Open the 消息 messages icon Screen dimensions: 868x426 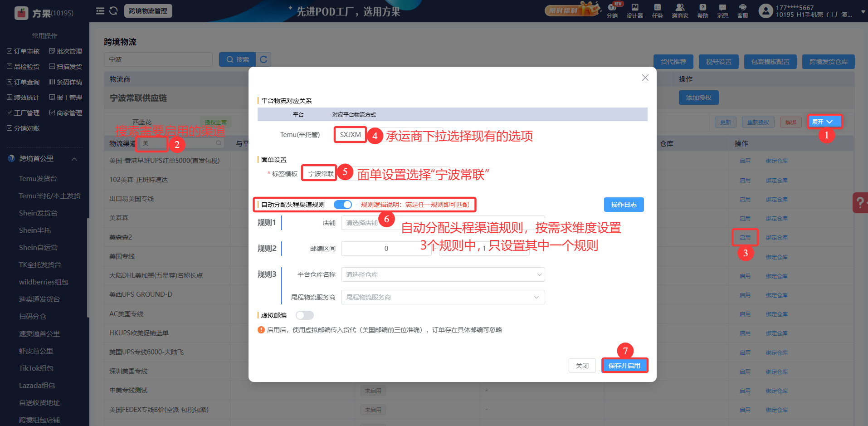[722, 11]
